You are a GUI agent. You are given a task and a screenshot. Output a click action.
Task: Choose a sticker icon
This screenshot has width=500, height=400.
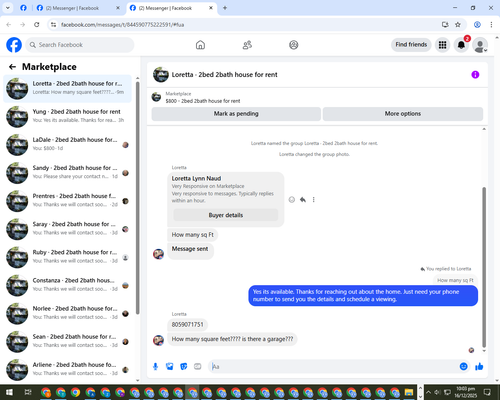click(184, 367)
